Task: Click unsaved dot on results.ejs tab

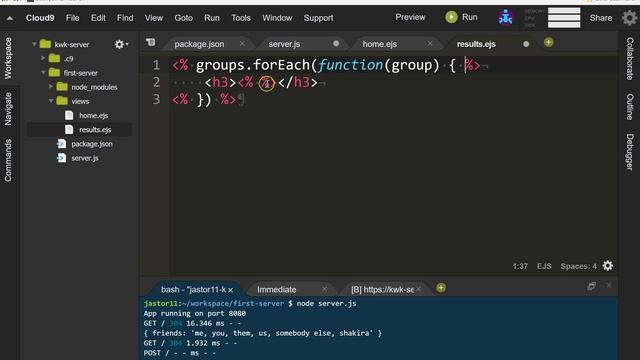Action: coord(526,44)
